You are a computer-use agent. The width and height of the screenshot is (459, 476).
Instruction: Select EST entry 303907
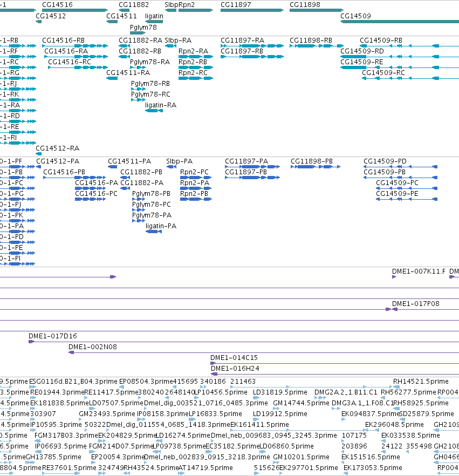(x=43, y=414)
